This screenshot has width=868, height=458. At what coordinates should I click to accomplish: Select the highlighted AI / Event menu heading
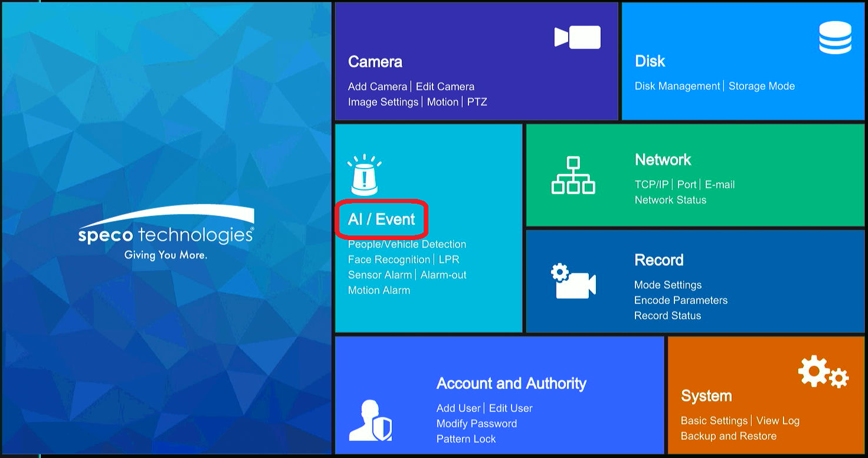[381, 218]
